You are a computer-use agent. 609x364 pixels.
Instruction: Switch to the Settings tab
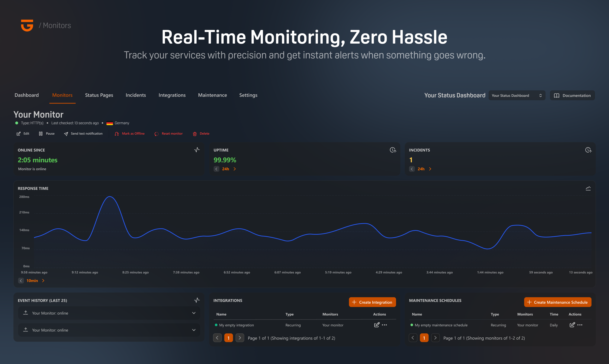[x=248, y=95]
